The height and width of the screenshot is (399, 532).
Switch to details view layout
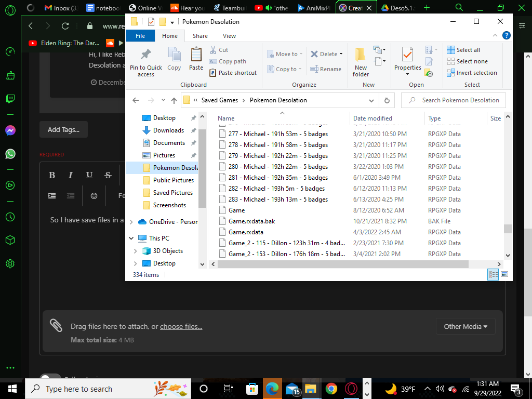[493, 274]
